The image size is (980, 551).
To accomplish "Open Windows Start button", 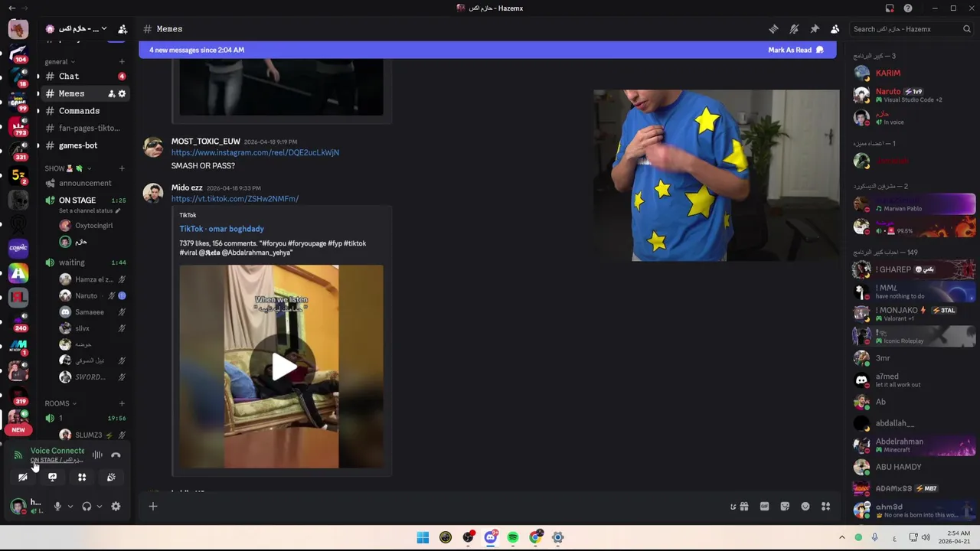I will click(x=423, y=537).
